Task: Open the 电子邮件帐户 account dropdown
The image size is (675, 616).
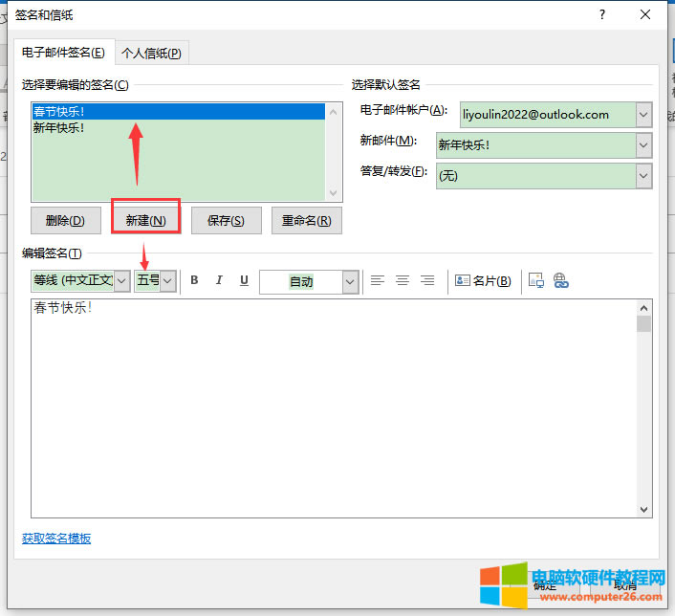Action: pos(643,116)
